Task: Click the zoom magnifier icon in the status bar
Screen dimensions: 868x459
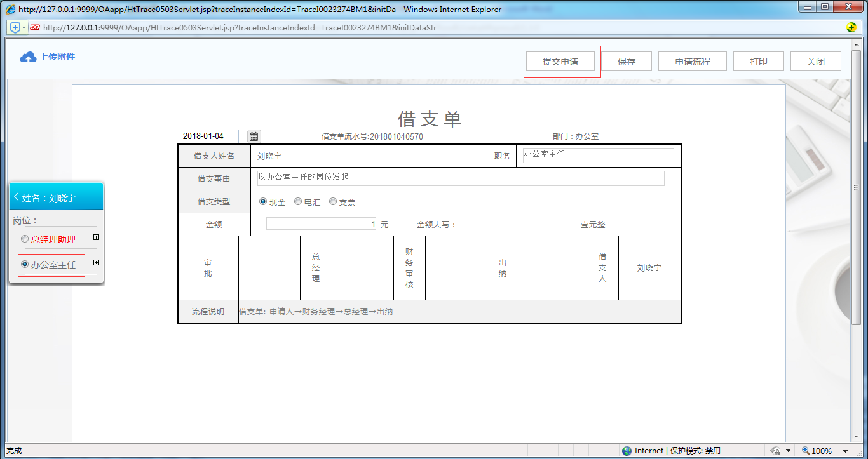Action: [x=806, y=451]
